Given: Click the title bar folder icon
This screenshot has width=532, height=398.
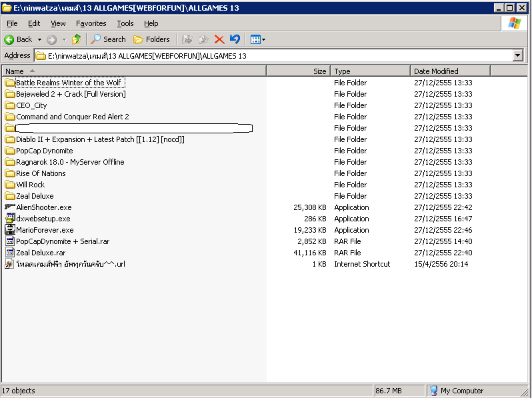Looking at the screenshot, I should pyautogui.click(x=7, y=7).
